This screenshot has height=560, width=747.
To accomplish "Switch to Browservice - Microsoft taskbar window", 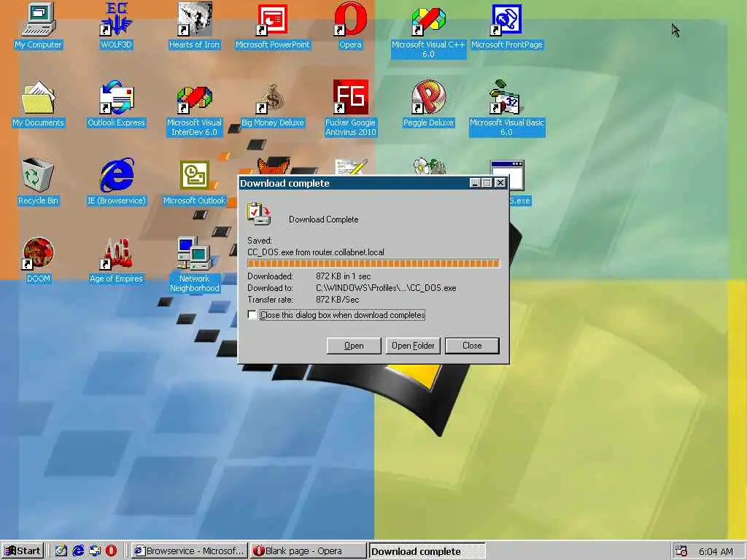I will [189, 551].
